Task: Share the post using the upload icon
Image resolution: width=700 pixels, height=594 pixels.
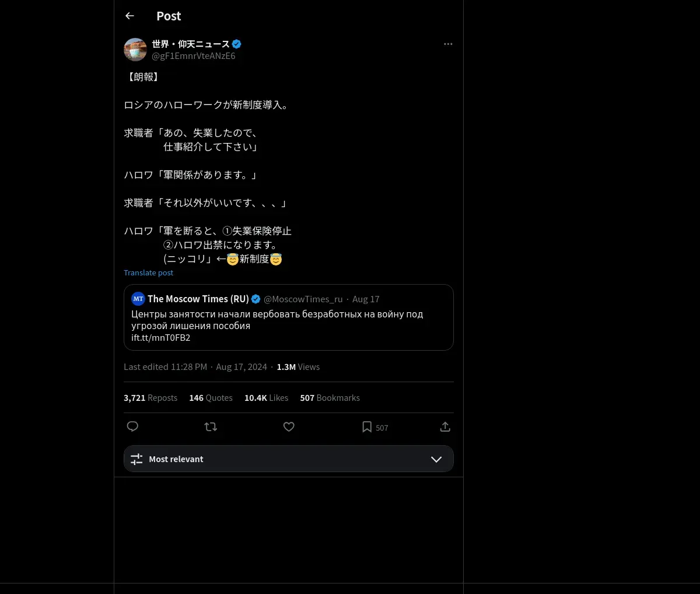Action: point(445,427)
